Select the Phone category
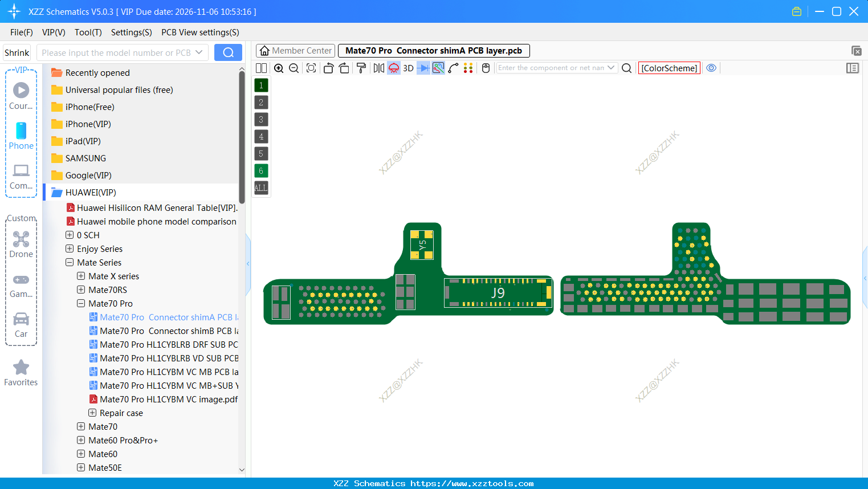This screenshot has width=868, height=489. tap(21, 136)
